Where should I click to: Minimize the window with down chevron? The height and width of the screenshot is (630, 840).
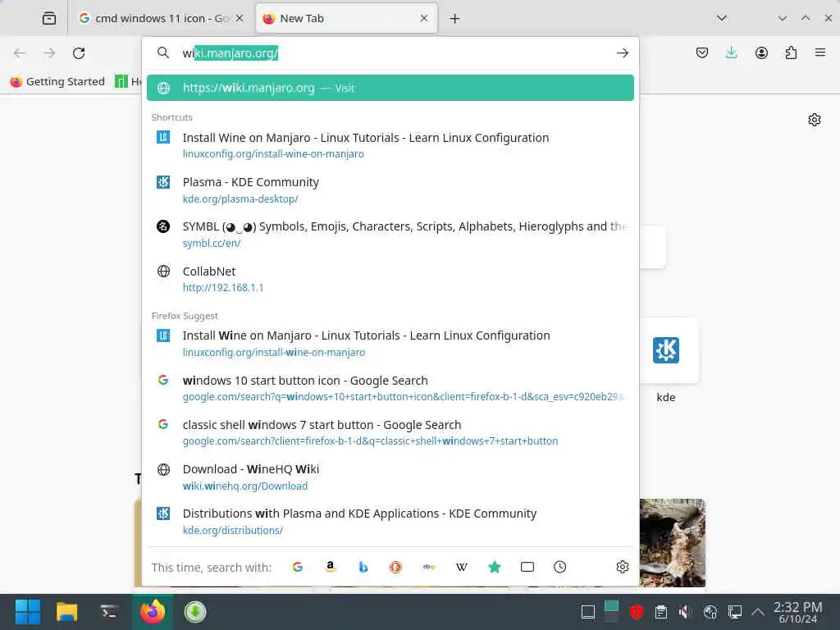pos(783,18)
